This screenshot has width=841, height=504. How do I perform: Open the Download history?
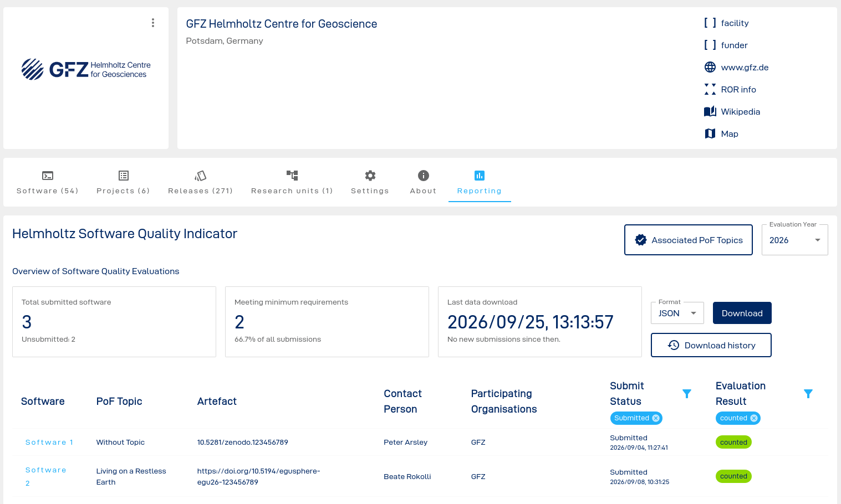(x=711, y=345)
